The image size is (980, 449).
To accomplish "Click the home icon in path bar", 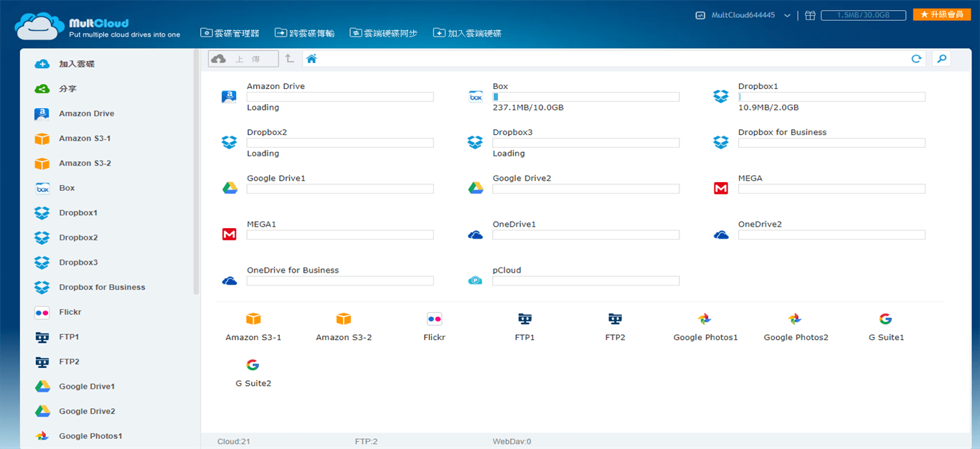I will click(311, 59).
